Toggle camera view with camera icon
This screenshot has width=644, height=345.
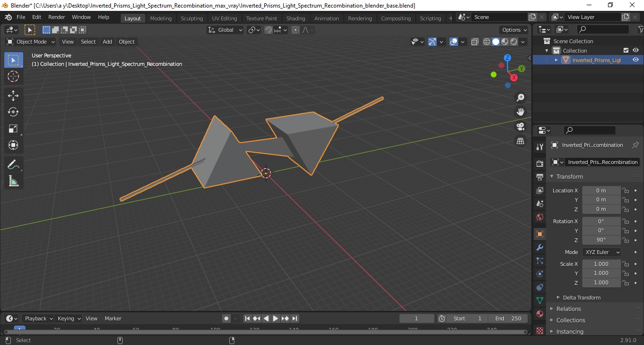(x=520, y=127)
